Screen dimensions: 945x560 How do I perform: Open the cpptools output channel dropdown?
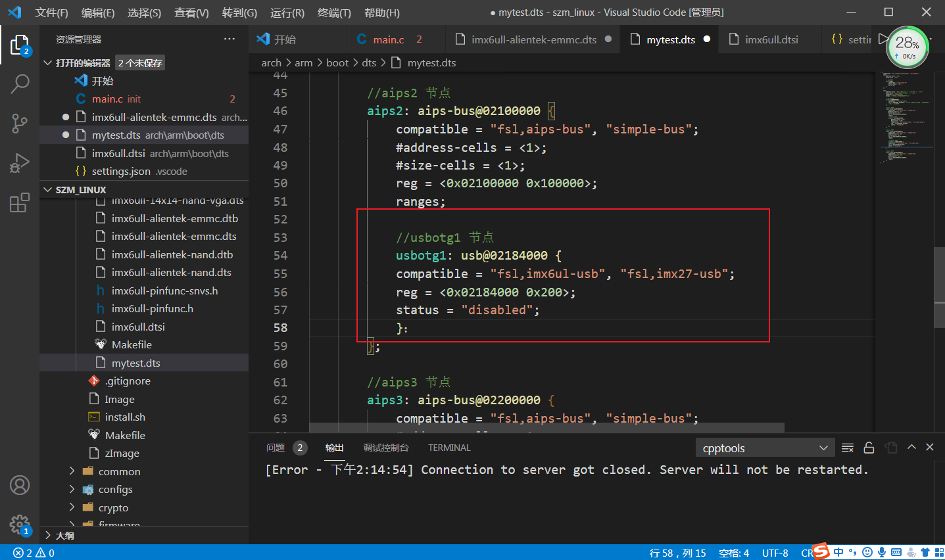click(765, 448)
